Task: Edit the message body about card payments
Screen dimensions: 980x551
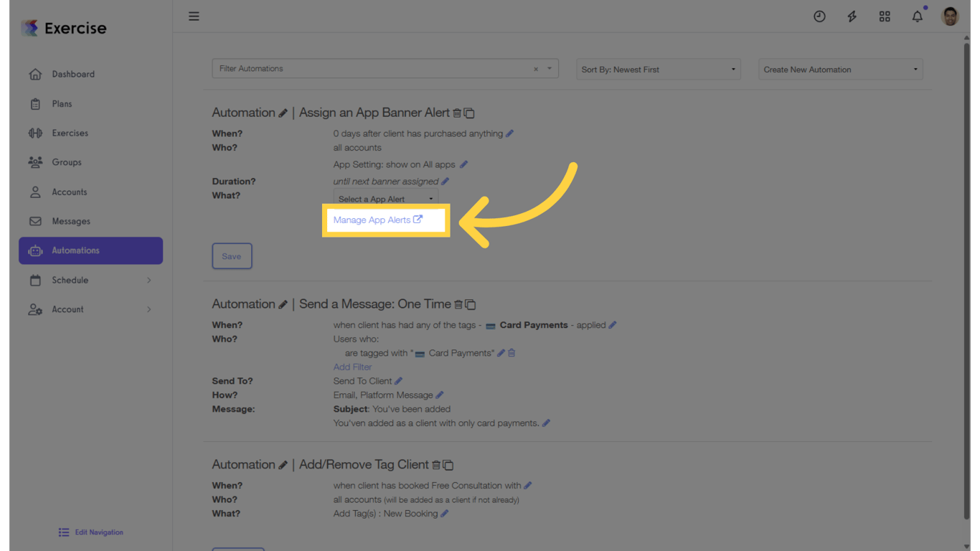Action: 546,423
